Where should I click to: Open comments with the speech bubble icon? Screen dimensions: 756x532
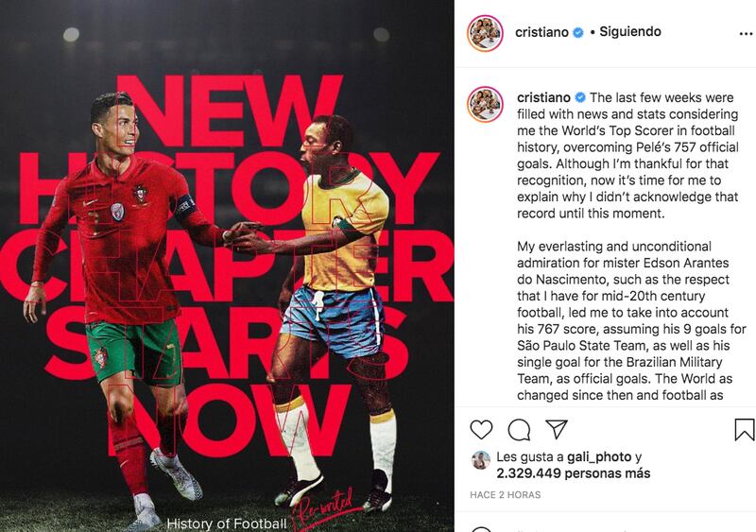(x=519, y=429)
